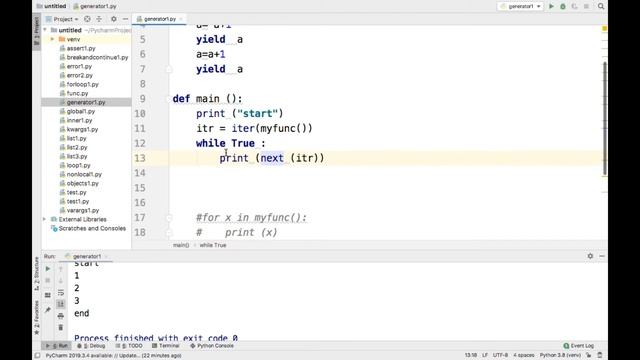This screenshot has width=640, height=360.
Task: Open the TODO tool window tab
Action: [129, 346]
